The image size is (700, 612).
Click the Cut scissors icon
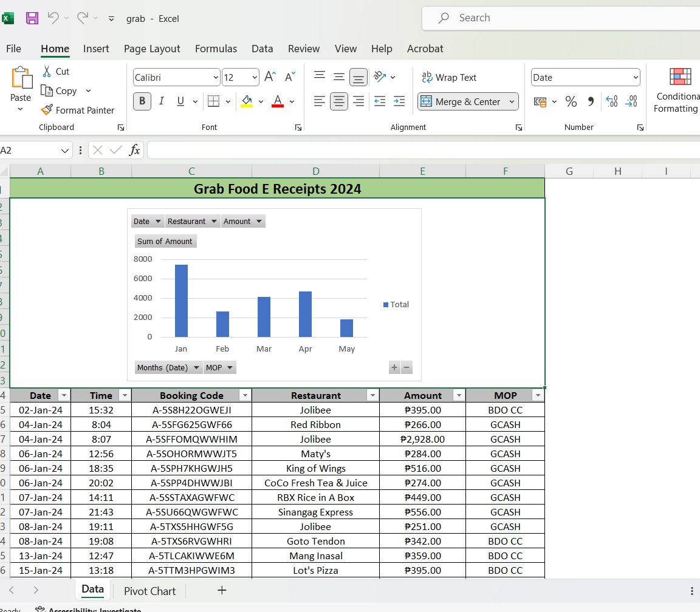pos(47,71)
